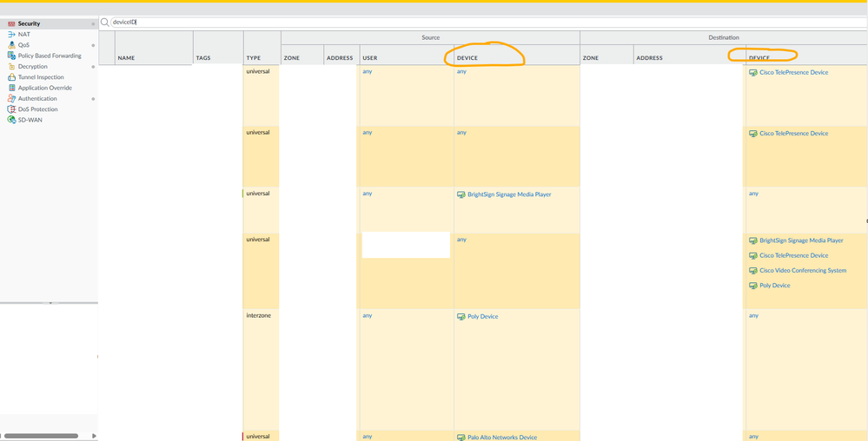868x441 pixels.
Task: Click the Palo Alto Networks Device icon
Action: coord(461,438)
